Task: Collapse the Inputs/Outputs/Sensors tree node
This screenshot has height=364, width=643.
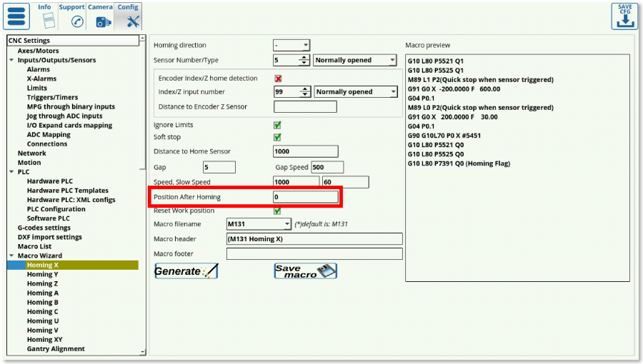Action: tap(11, 61)
